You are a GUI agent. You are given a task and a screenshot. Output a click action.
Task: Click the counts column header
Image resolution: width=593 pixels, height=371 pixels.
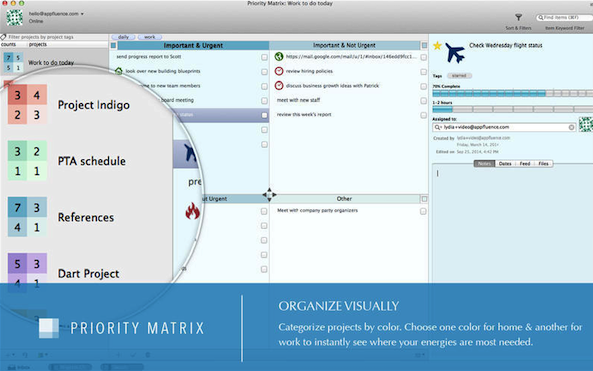[8, 45]
